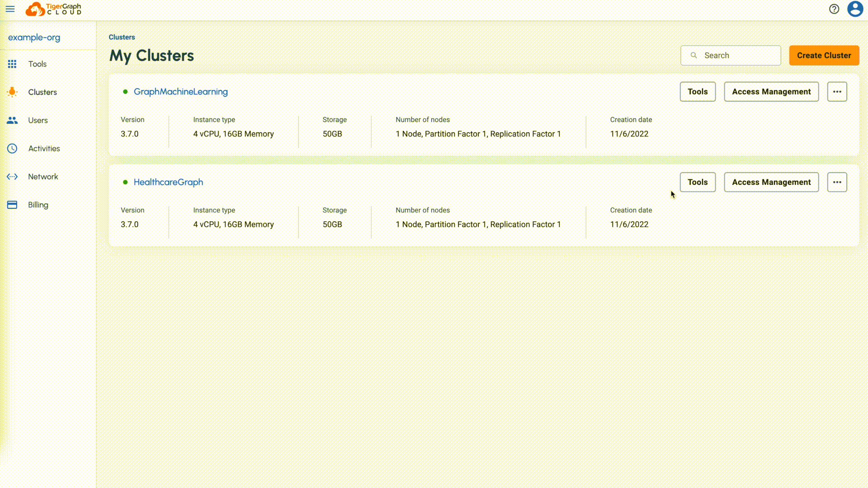The image size is (868, 488).
Task: Click the green status dot on HealthcareGraph
Action: point(125,182)
